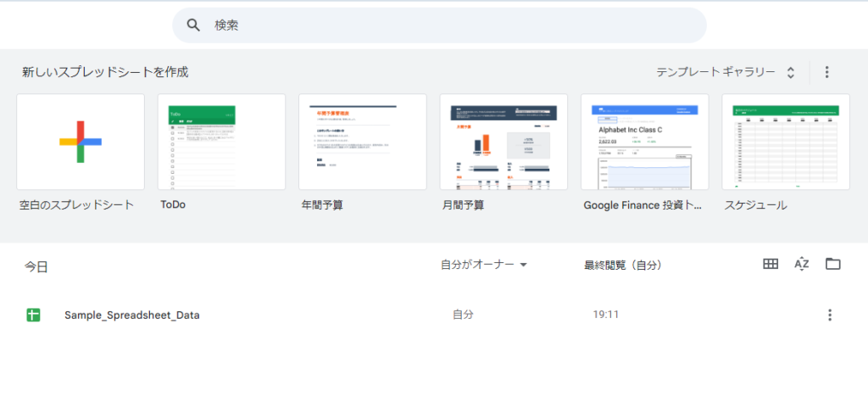Switch to grid view layout

(x=771, y=265)
